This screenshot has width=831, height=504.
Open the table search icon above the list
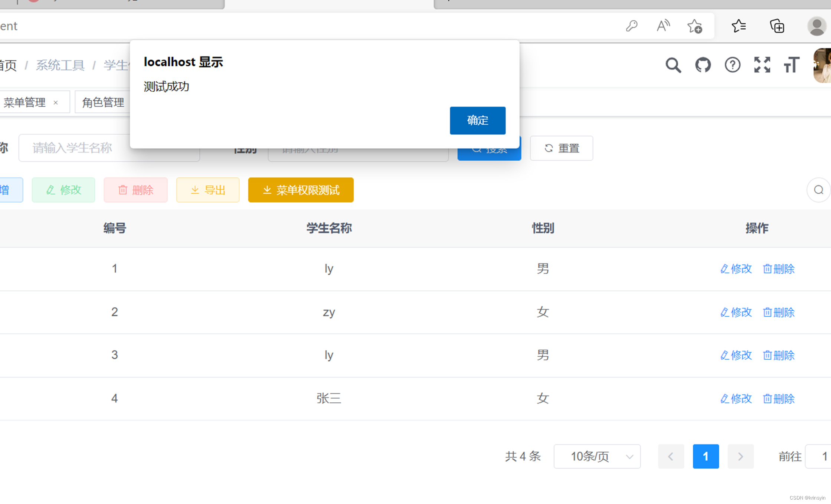[x=818, y=190]
